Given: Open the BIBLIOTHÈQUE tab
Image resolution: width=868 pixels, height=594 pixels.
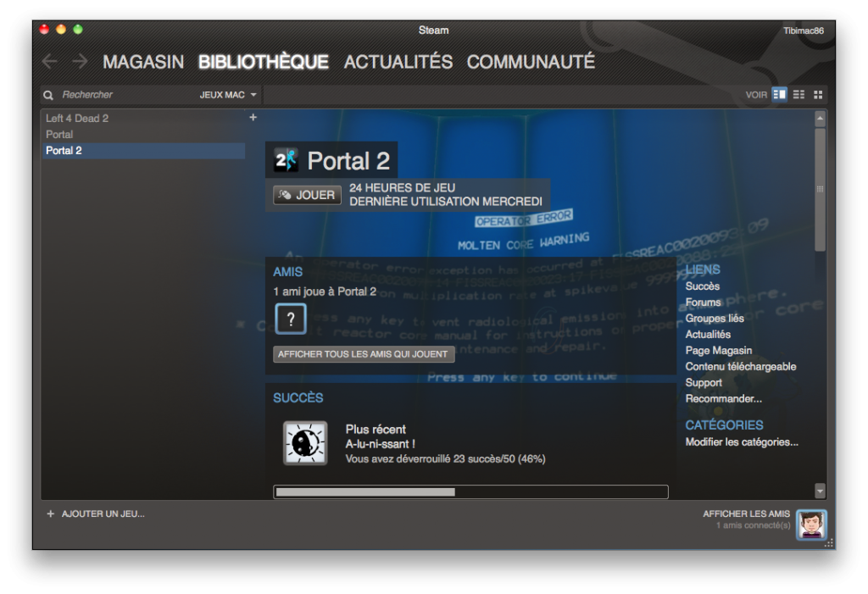Looking at the screenshot, I should pos(264,62).
